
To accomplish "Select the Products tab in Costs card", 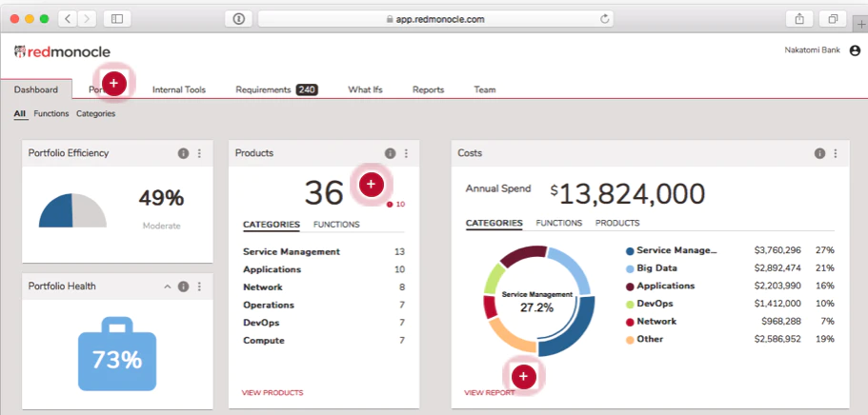I will (617, 223).
